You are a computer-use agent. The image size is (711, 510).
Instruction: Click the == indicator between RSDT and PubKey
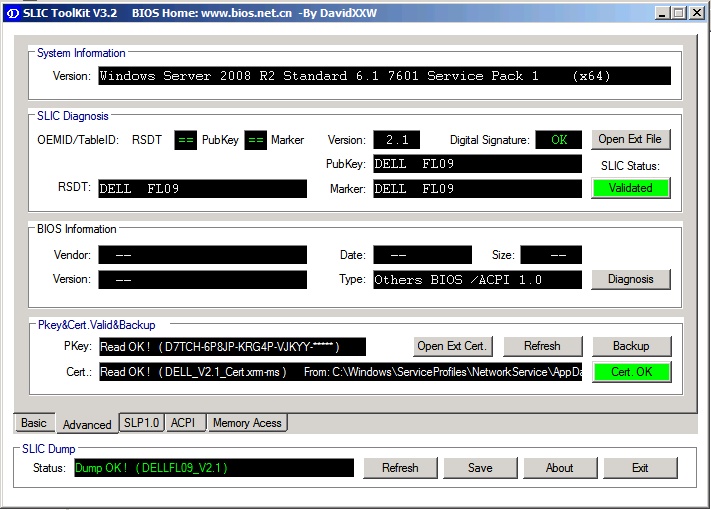[185, 140]
